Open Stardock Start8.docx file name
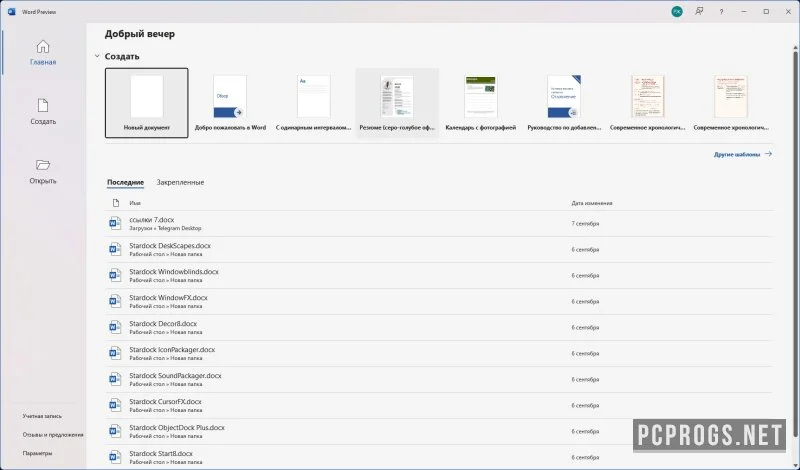The width and height of the screenshot is (800, 470). [161, 454]
